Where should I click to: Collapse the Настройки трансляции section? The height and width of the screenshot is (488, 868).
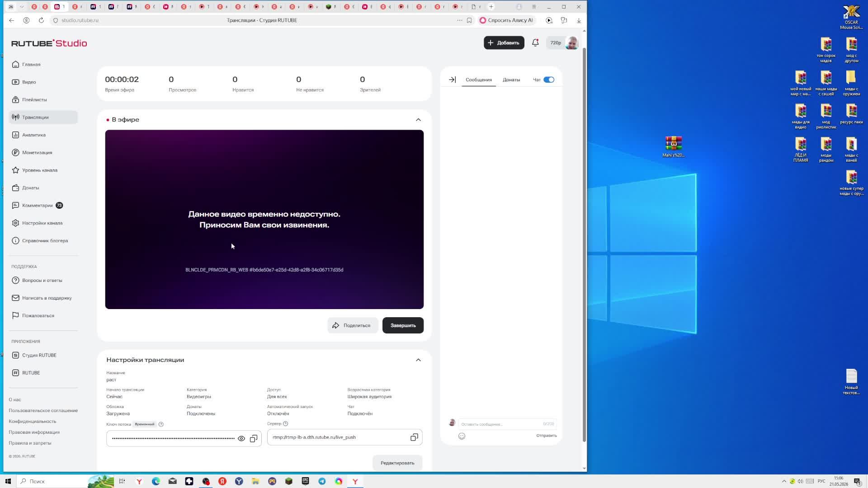(x=418, y=360)
